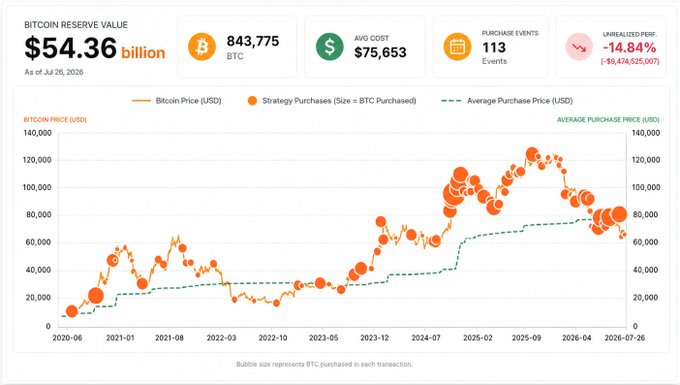Click the left axis 140,000 label
Image resolution: width=680 pixels, height=385 pixels.
tap(37, 133)
